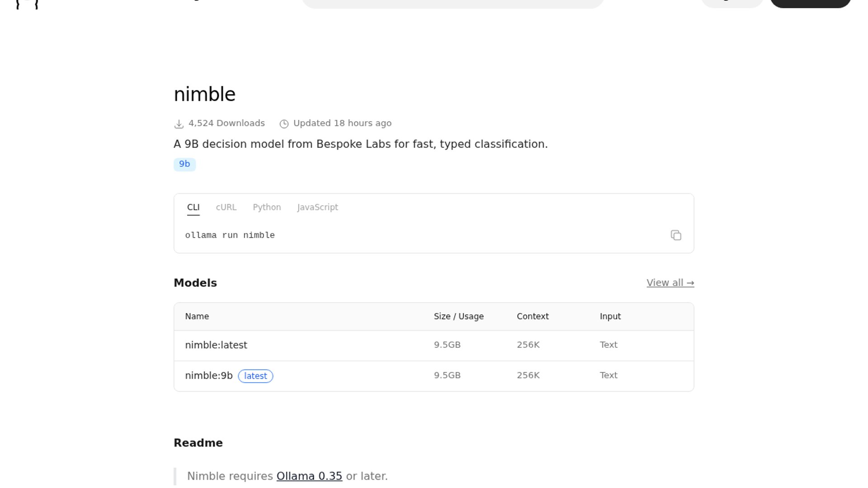
Task: Click the Input column header
Action: click(610, 316)
